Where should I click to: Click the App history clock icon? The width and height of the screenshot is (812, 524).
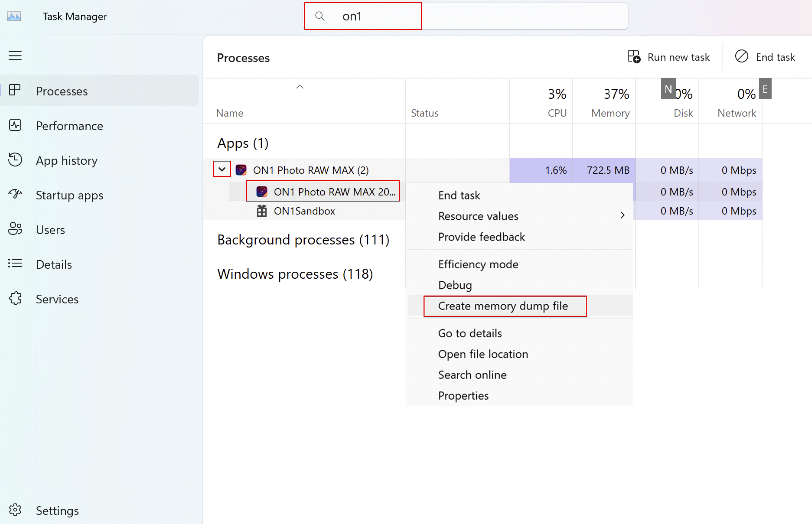point(15,160)
